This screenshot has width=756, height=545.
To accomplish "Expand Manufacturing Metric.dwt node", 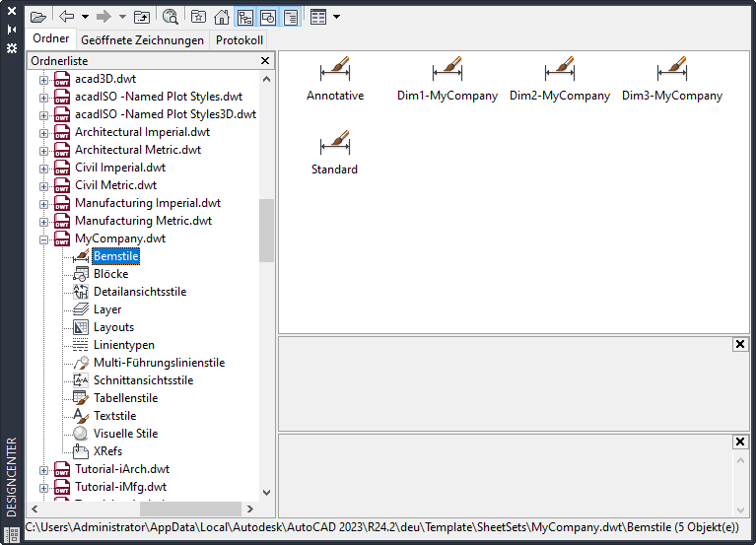I will click(x=43, y=222).
